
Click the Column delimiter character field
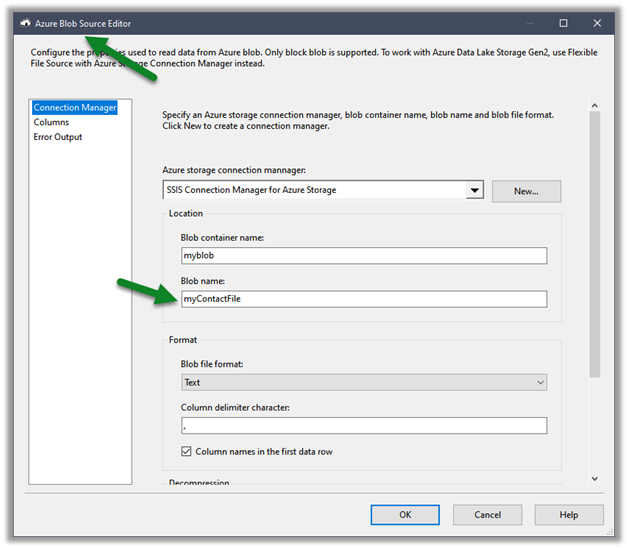(363, 426)
